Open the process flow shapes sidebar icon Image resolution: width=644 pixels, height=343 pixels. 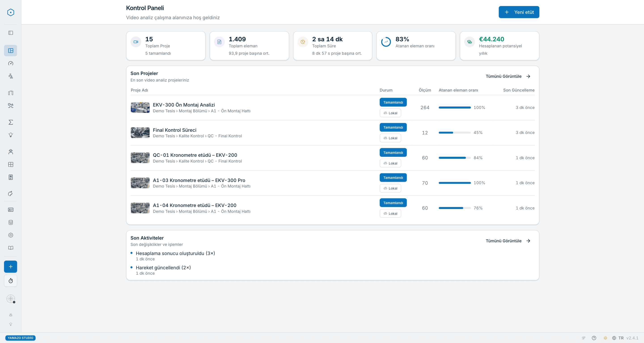coord(11,106)
